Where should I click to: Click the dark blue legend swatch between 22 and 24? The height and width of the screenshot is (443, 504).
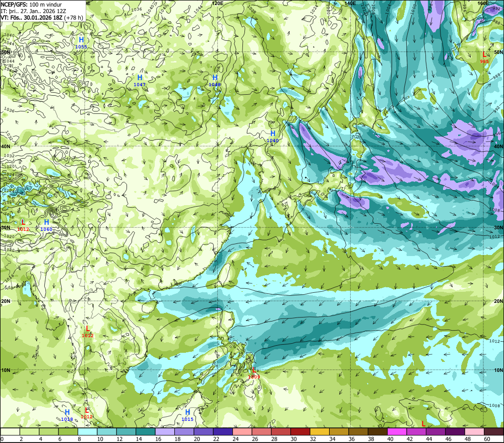(223, 431)
